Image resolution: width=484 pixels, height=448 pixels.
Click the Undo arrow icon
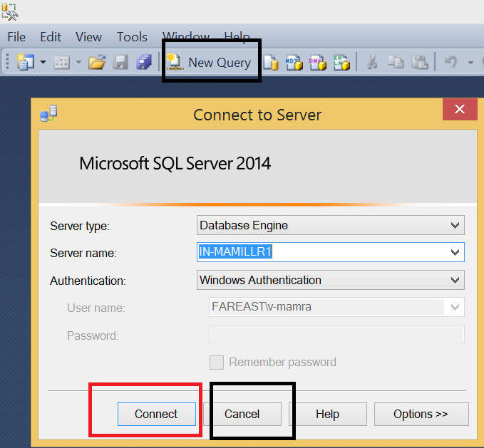(450, 62)
